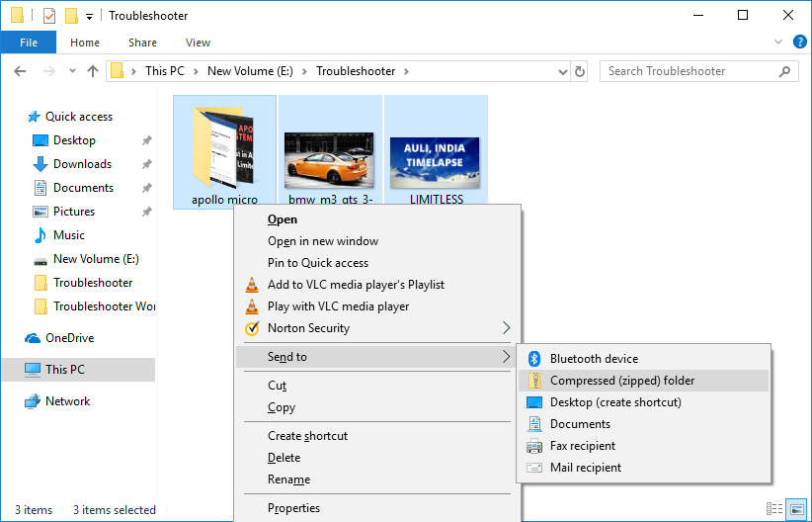Click the properties checkmark in Quick Access Toolbar
The image size is (812, 522).
(x=49, y=16)
